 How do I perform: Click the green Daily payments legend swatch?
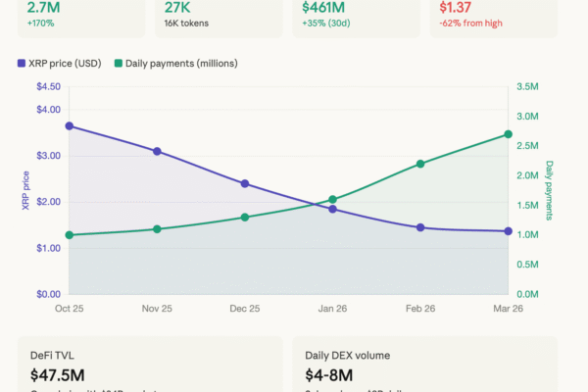point(118,64)
